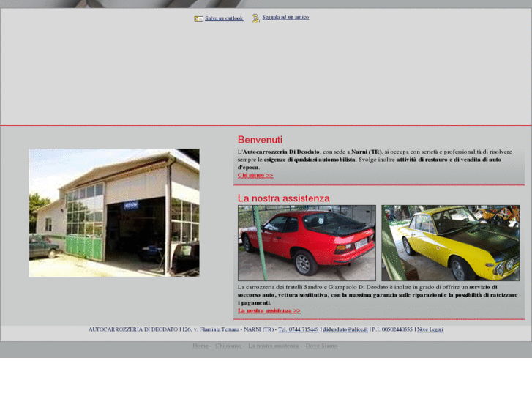Screen dimensions: 532x399
Task: Click the garage building photo
Action: point(114,212)
